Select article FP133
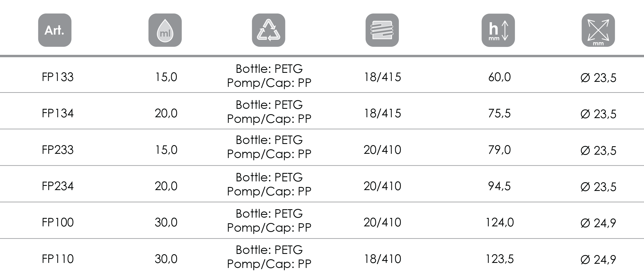This screenshot has width=644, height=275. (58, 77)
